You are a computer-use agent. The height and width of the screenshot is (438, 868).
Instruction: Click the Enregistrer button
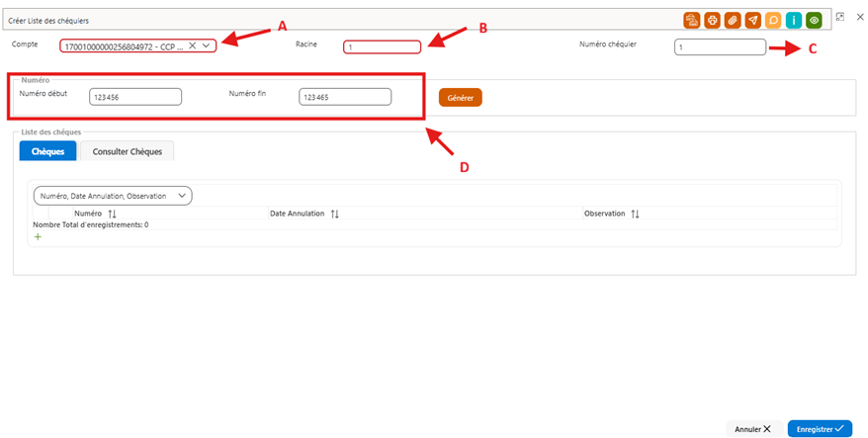tap(820, 429)
